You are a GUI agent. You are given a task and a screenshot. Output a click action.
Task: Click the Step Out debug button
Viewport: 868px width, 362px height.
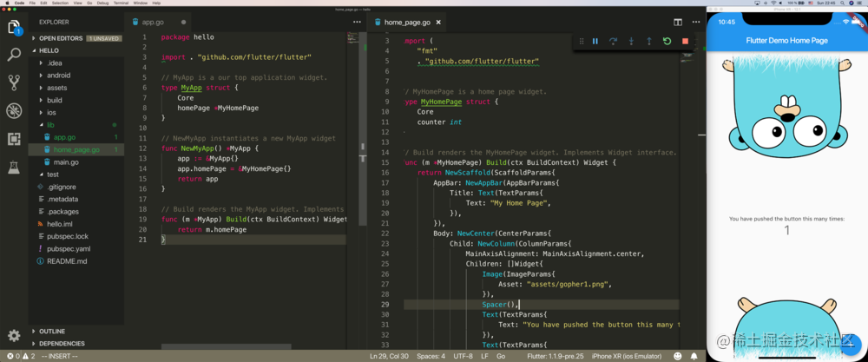(x=648, y=41)
